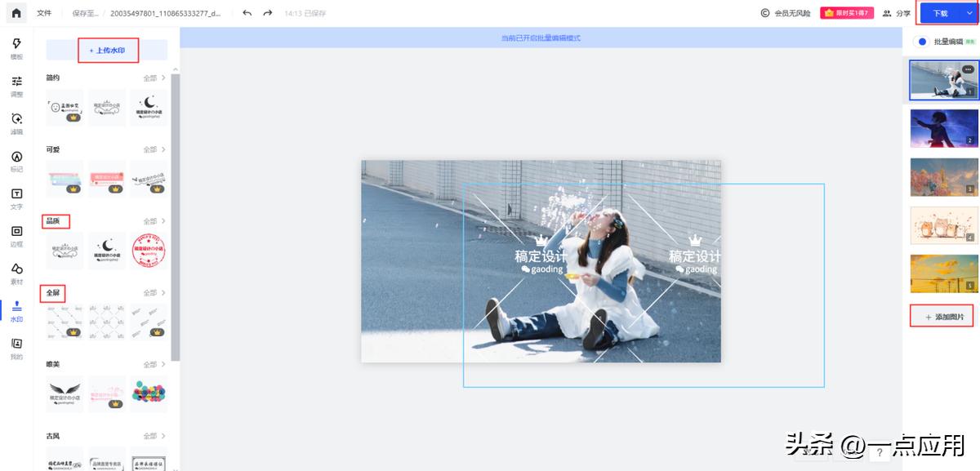This screenshot has width=980, height=471.
Task: Expand 全部 for the 全屏 category
Action: pyautogui.click(x=154, y=293)
